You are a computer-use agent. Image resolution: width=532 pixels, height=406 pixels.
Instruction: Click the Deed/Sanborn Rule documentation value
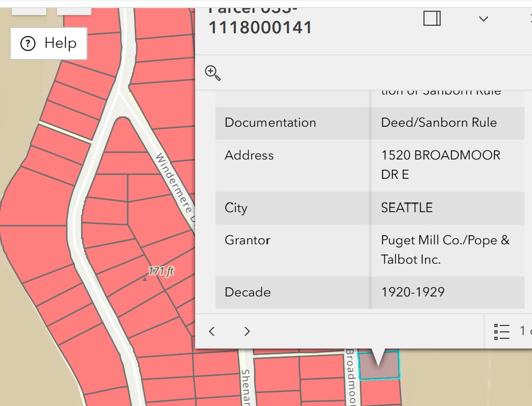438,122
